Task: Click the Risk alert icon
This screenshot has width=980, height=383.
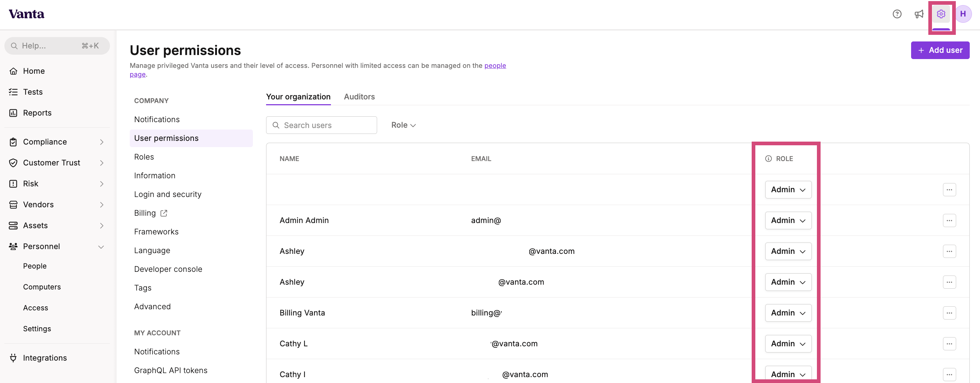Action: (x=13, y=184)
